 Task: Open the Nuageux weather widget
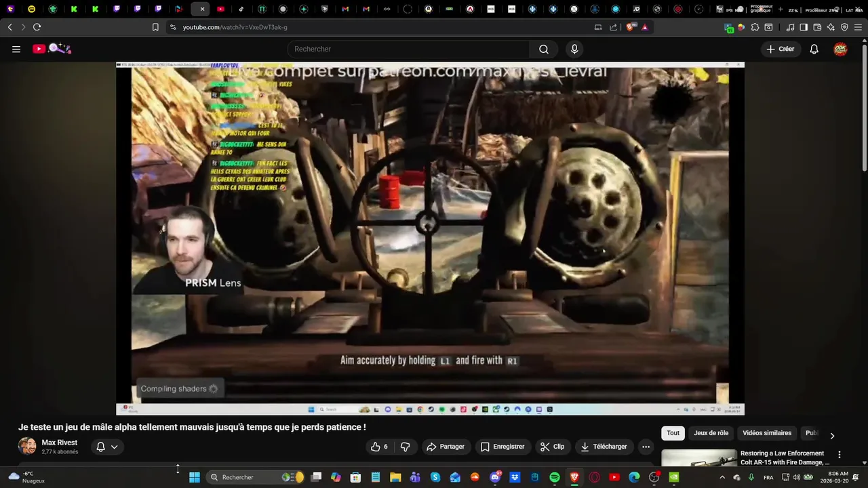(28, 477)
